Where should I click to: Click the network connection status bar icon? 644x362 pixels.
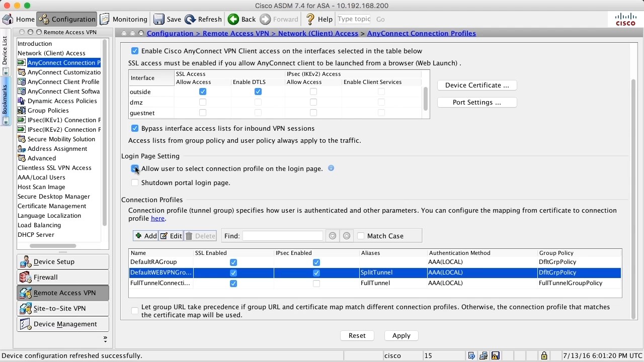[484, 355]
